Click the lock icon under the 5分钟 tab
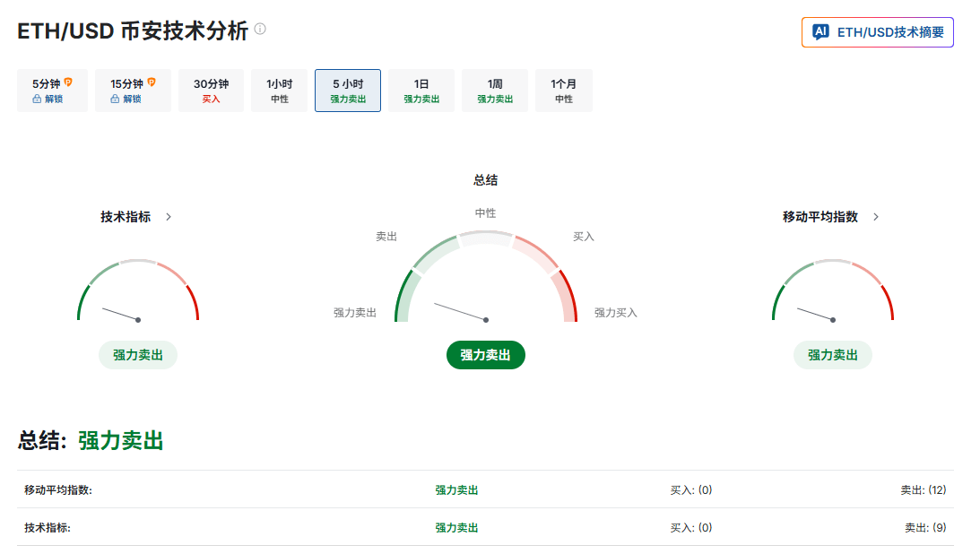The image size is (980, 554). (37, 99)
